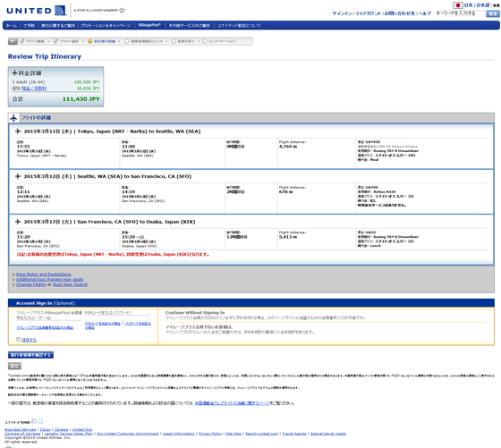Click the Japan flag icon
Image resolution: width=501 pixels, height=448 pixels.
(458, 5)
